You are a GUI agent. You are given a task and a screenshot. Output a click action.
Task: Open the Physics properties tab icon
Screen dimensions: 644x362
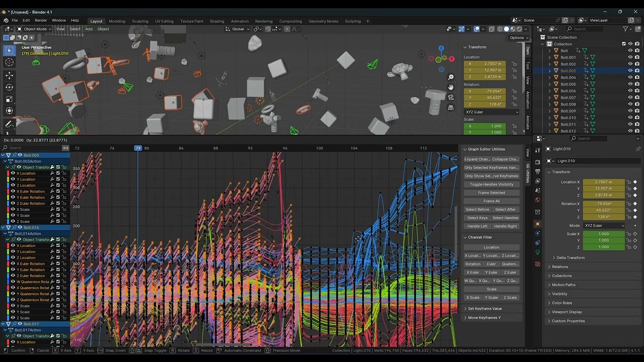537,233
